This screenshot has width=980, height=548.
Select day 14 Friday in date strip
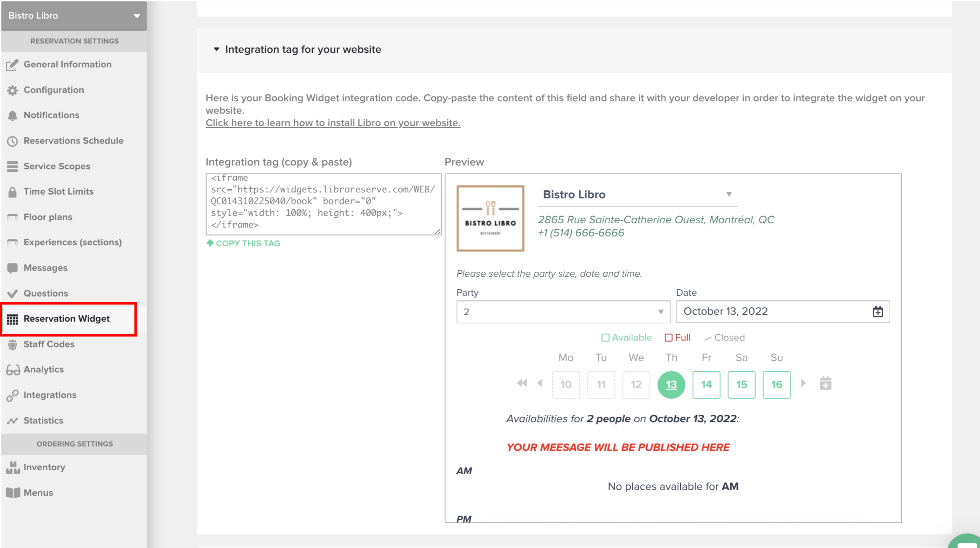[706, 385]
